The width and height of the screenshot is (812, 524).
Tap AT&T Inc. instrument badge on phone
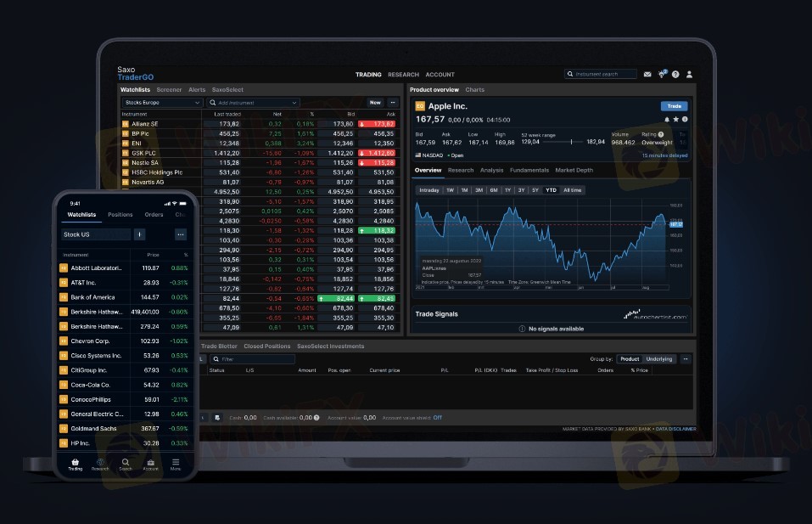(x=63, y=283)
